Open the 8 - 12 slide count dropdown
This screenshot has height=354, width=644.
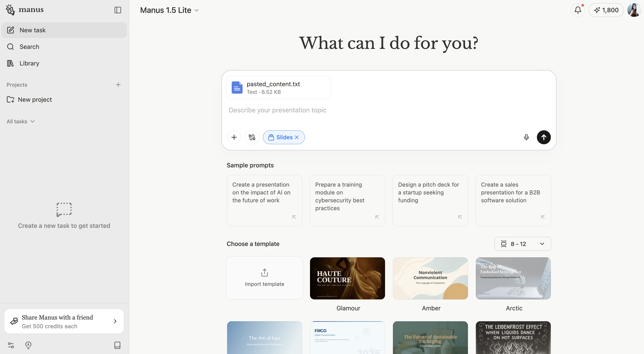pos(523,244)
